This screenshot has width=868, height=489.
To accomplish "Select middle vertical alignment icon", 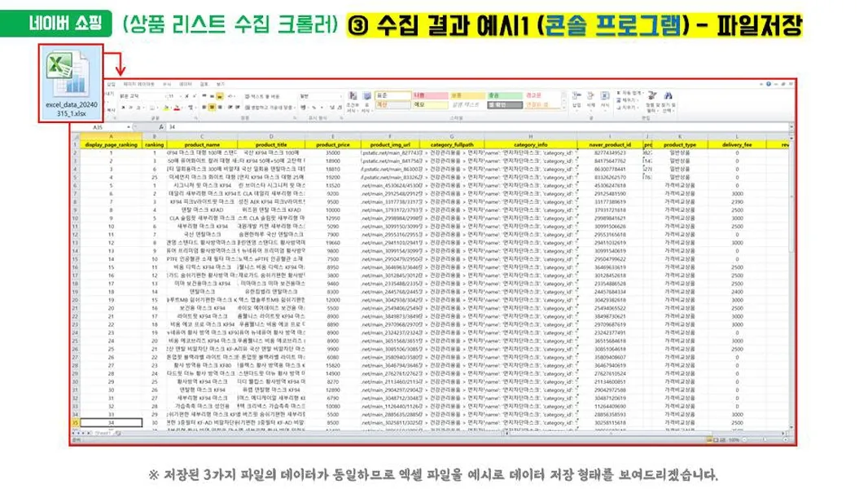I will (212, 96).
